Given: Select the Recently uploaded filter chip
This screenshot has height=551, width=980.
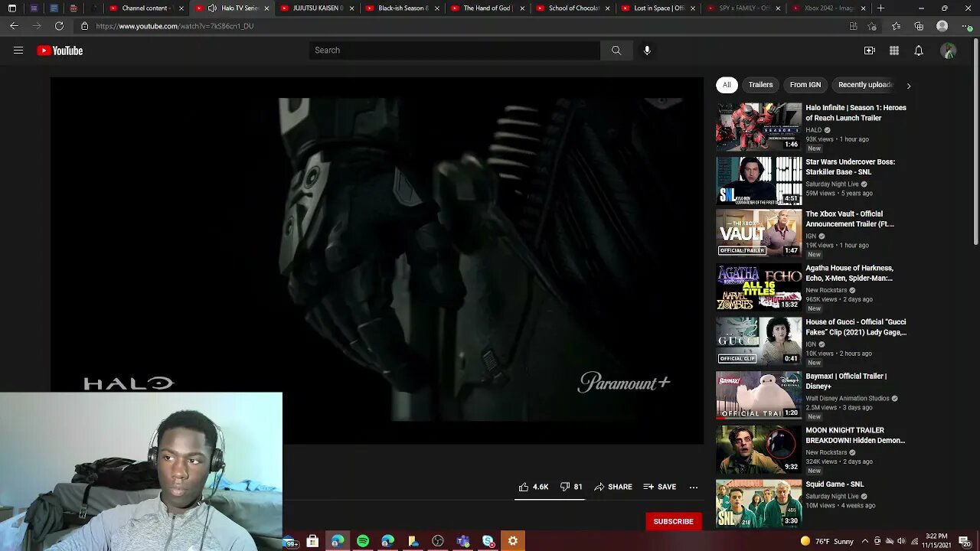Looking at the screenshot, I should pos(865,85).
